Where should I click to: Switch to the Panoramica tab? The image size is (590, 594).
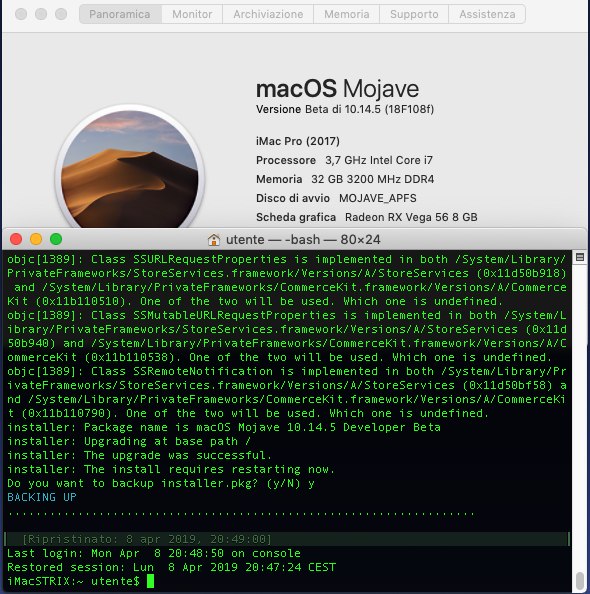click(x=120, y=14)
